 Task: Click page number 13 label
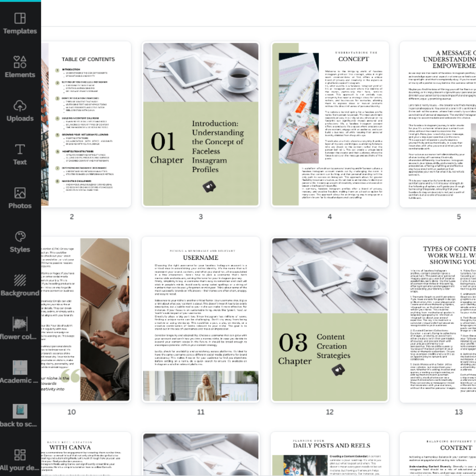pos(459,412)
